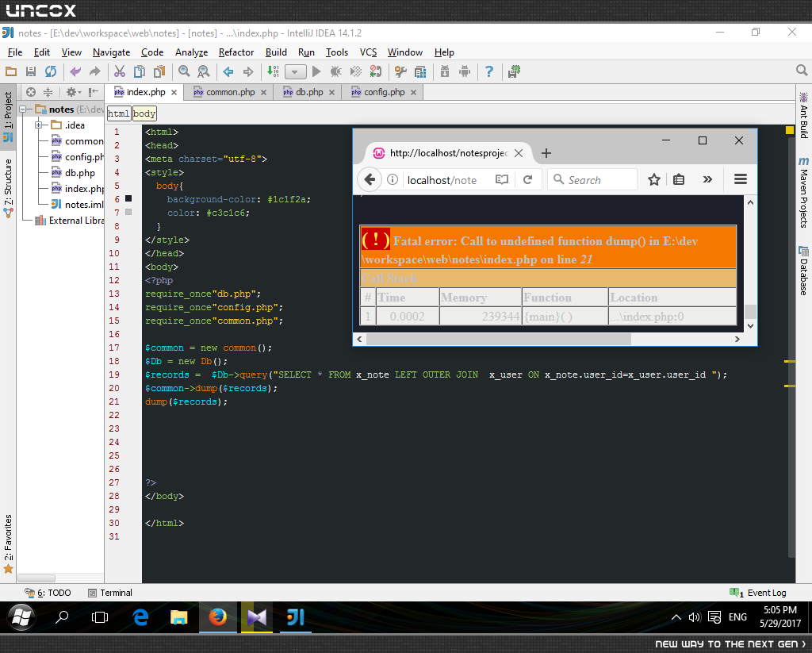
Task: Collapse the notes project root node
Action: coord(23,109)
